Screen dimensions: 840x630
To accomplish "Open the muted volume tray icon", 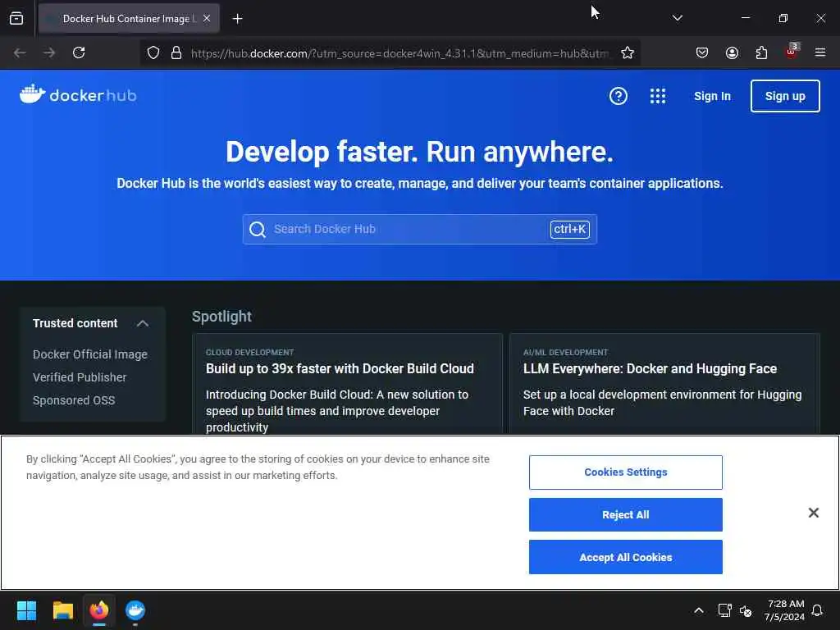I will (746, 610).
